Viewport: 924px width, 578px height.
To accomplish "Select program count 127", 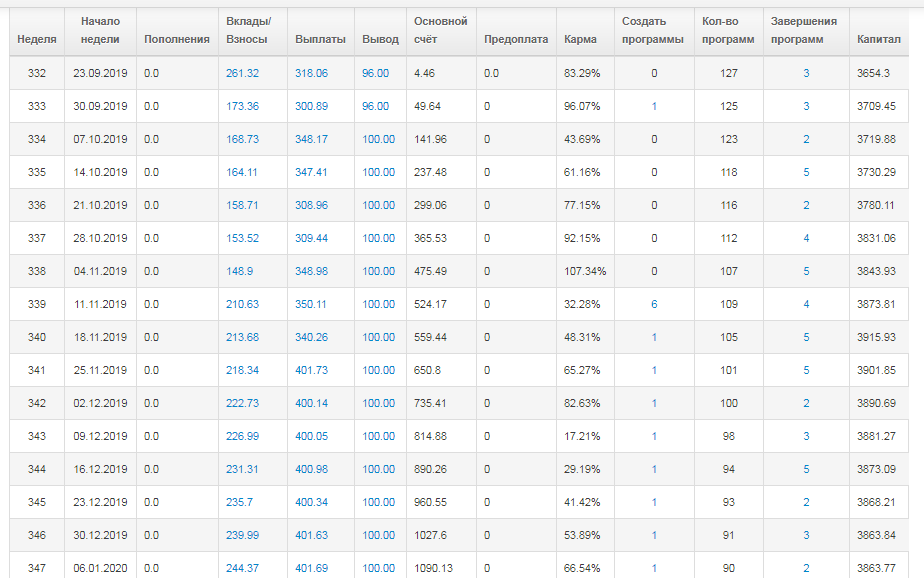I will (728, 73).
